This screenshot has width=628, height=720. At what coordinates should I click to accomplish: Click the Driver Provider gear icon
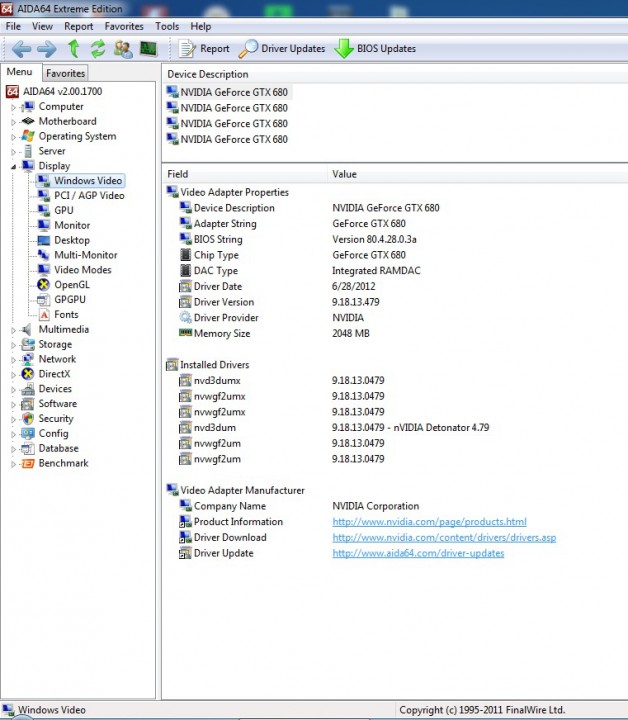coord(185,318)
